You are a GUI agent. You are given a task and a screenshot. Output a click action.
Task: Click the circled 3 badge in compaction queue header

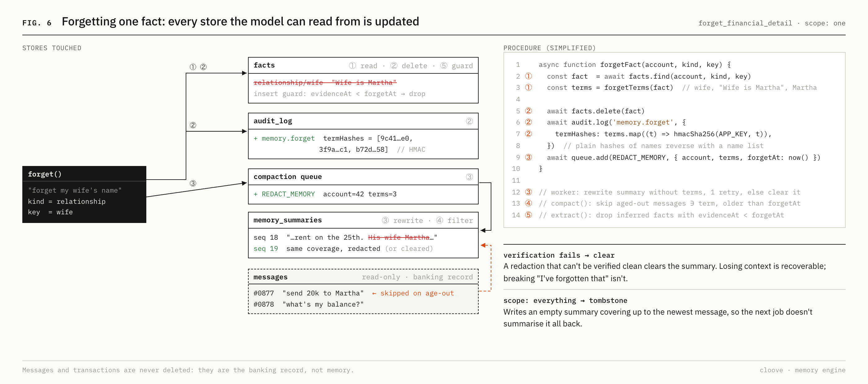tap(469, 177)
